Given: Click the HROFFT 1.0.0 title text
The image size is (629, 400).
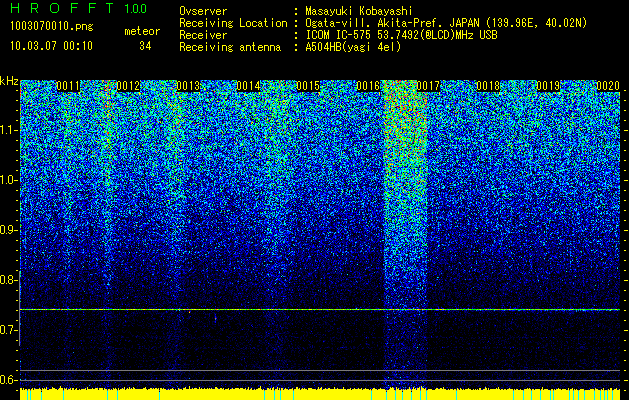Looking at the screenshot, I should click(x=78, y=8).
